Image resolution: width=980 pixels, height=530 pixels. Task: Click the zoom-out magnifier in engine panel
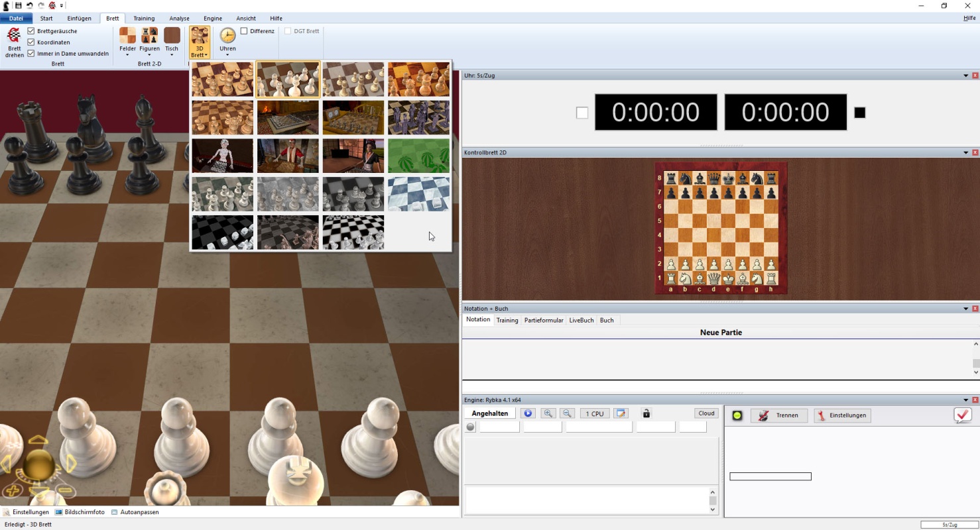click(x=568, y=413)
